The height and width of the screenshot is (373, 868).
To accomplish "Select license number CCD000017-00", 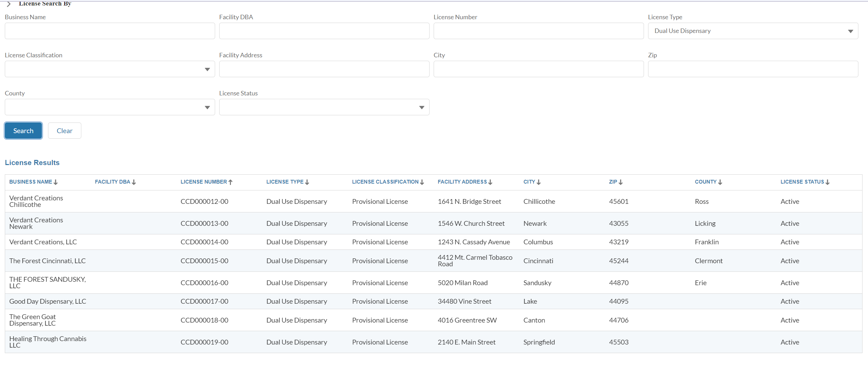I will [204, 301].
